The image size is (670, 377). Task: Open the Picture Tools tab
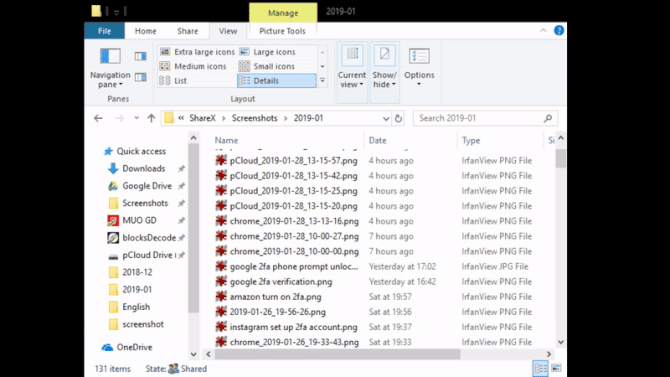pos(282,31)
